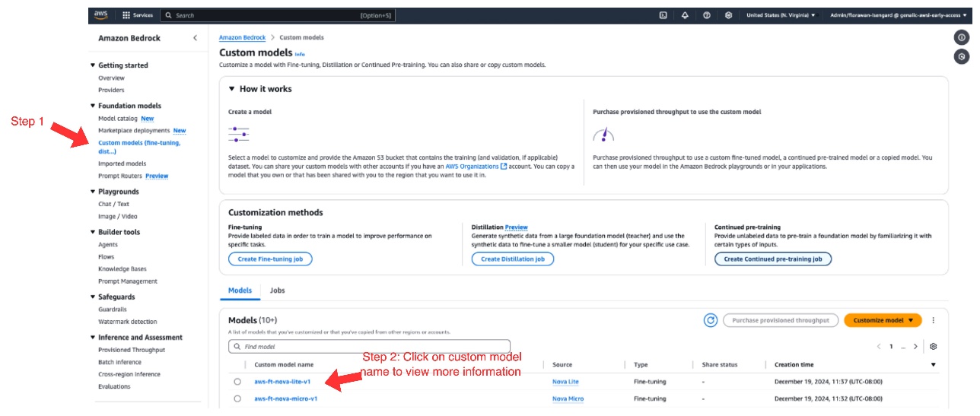980x416 pixels.
Task: Go to previous page of models
Action: pyautogui.click(x=879, y=346)
